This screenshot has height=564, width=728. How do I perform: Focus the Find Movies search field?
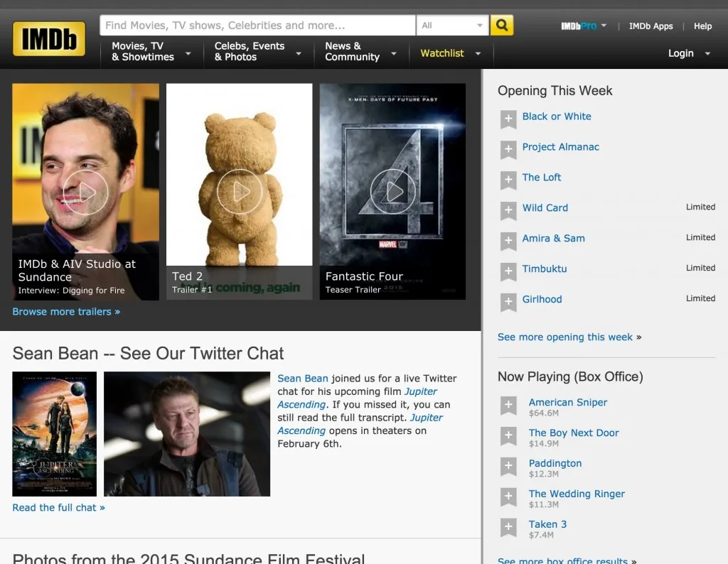(257, 25)
